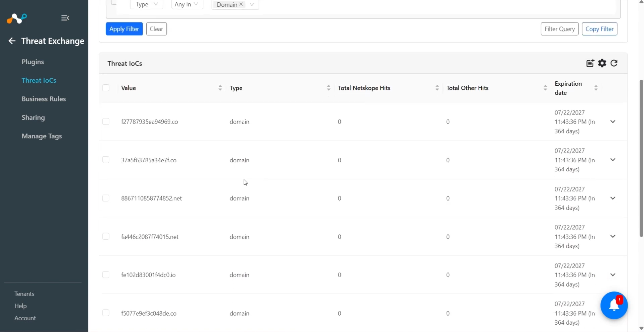Open Threat IoCs in the sidebar
644x332 pixels.
tap(39, 80)
